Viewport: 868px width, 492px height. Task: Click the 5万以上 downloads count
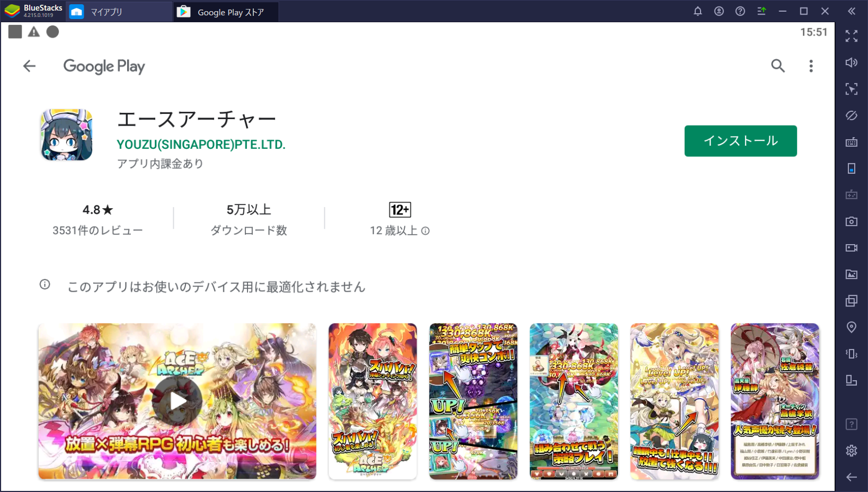pos(249,210)
